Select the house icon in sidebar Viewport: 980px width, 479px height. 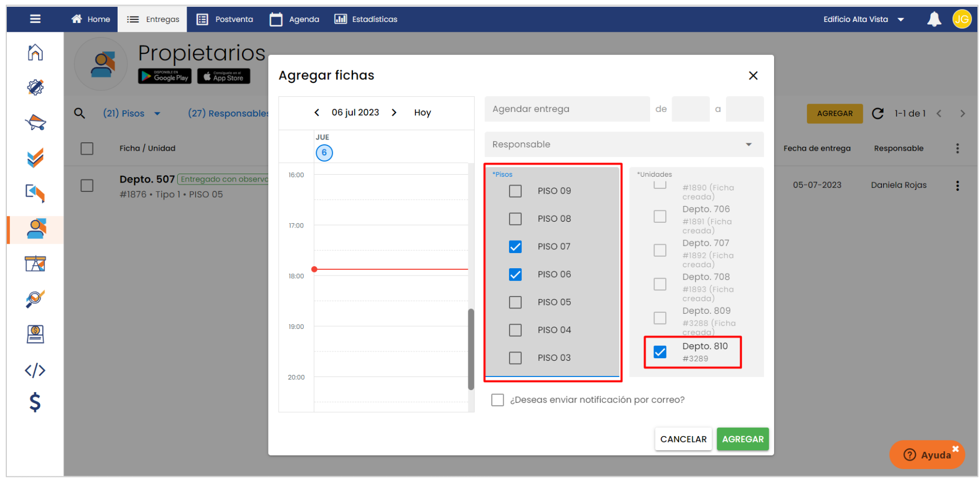[x=35, y=52]
